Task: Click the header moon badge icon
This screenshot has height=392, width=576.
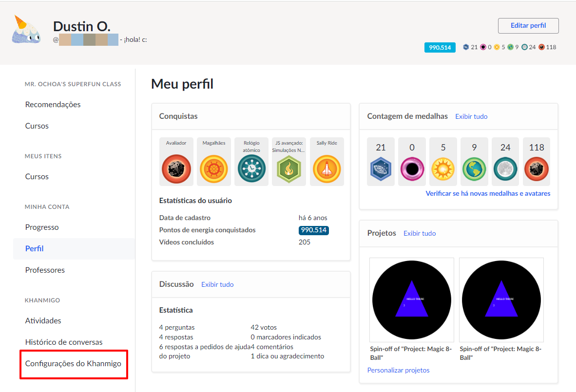Action: pos(524,47)
